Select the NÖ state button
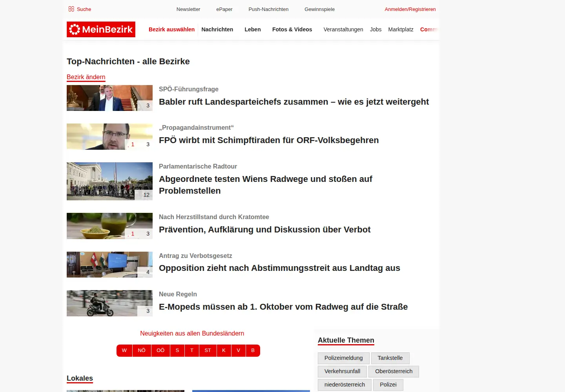565x392 pixels. click(x=142, y=350)
